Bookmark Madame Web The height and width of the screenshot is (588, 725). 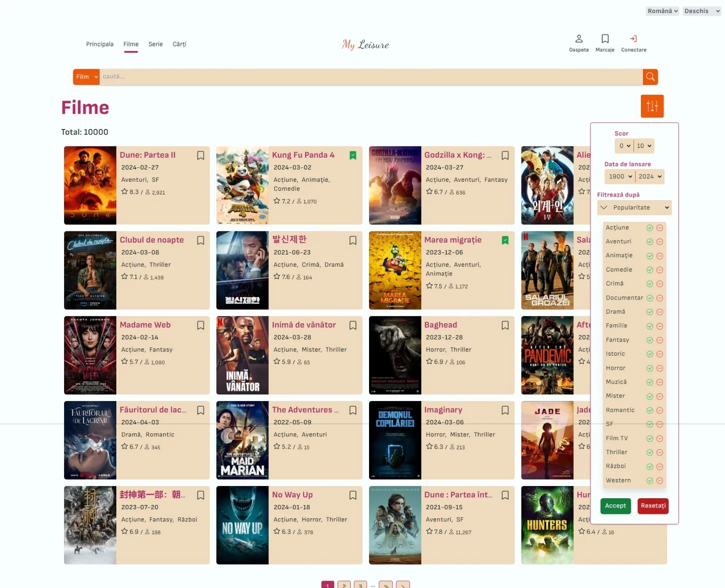(x=200, y=325)
